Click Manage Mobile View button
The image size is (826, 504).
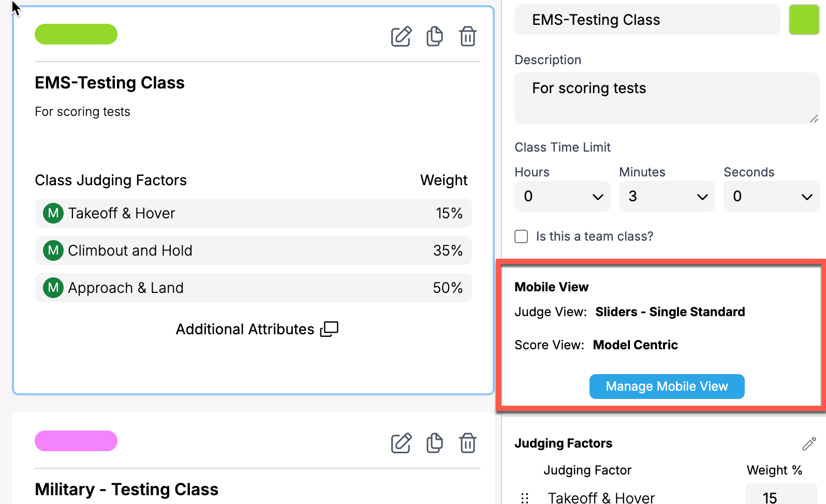(x=667, y=387)
